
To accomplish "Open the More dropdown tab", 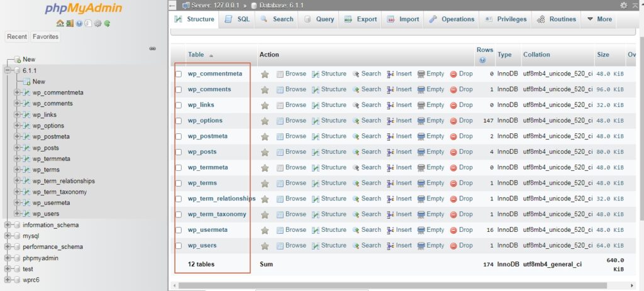I will pos(599,19).
